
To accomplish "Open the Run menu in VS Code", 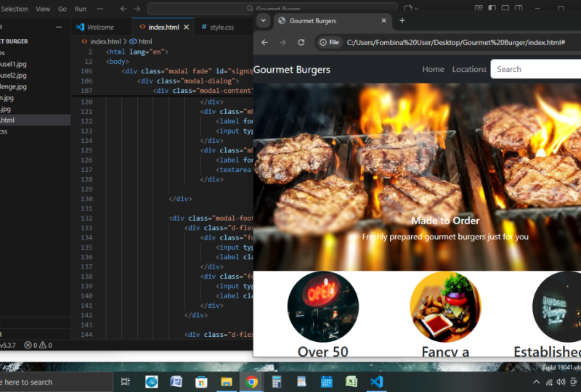I will [x=81, y=9].
